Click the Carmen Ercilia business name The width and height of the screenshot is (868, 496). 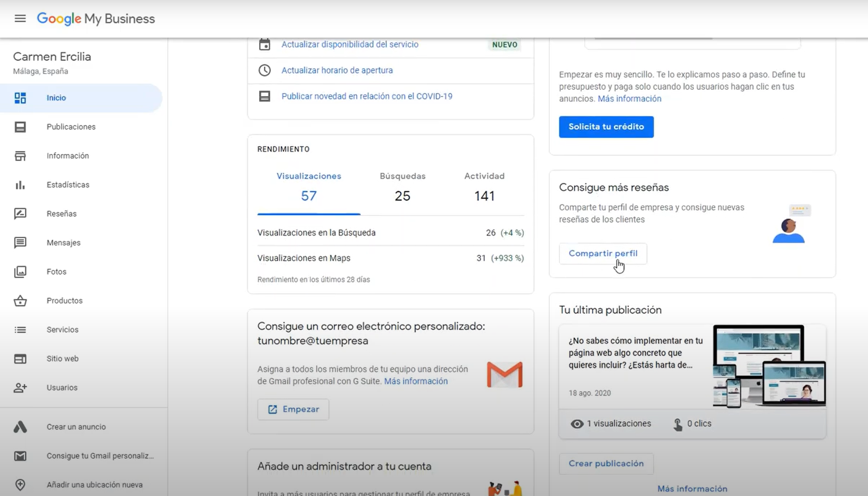pos(52,57)
